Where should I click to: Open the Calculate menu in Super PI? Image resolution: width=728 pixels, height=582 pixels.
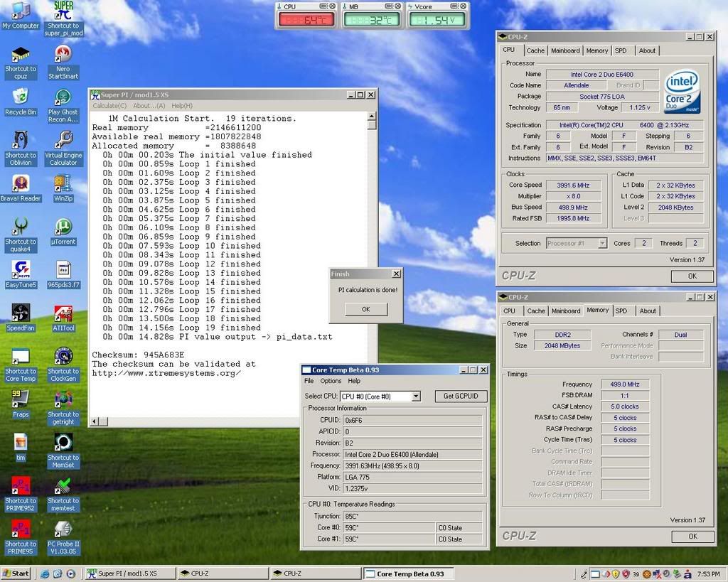coord(109,106)
